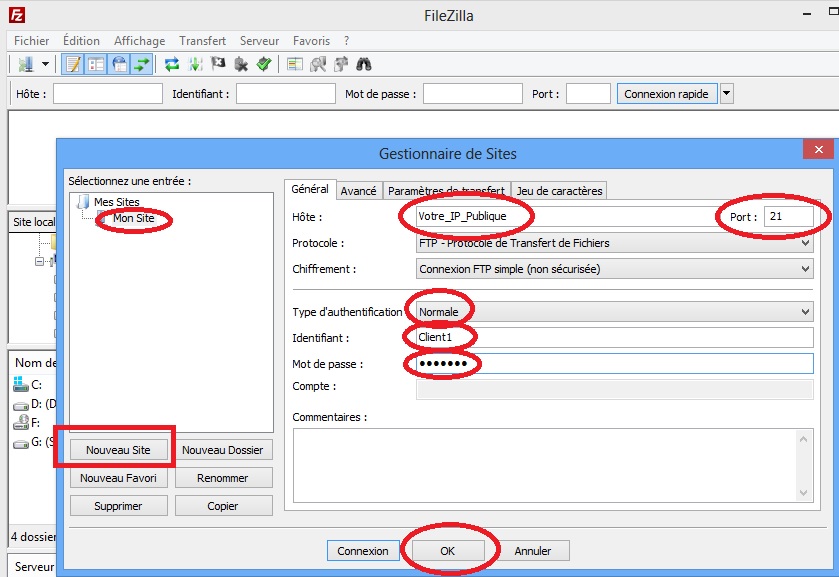Click the Hôte field containing Votre_IP_Publique

[563, 217]
